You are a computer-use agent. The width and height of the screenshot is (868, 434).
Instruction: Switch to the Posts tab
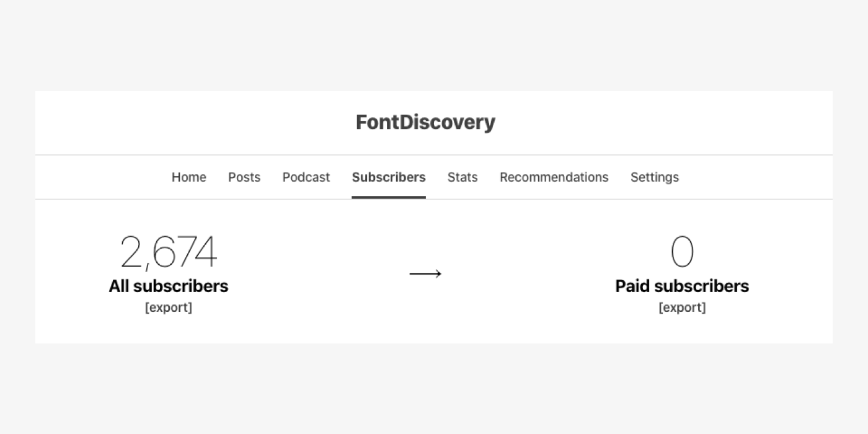(244, 177)
